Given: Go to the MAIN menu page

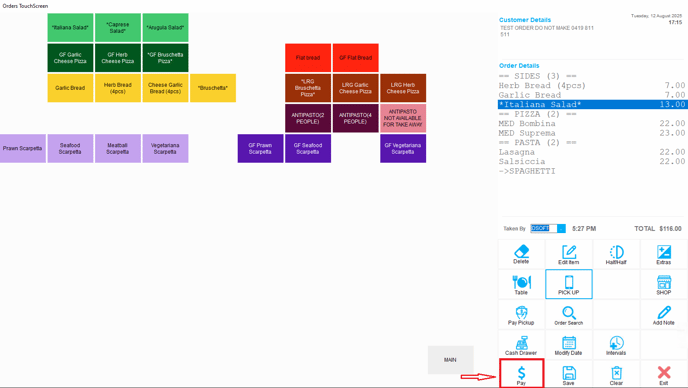Looking at the screenshot, I should pos(451,360).
